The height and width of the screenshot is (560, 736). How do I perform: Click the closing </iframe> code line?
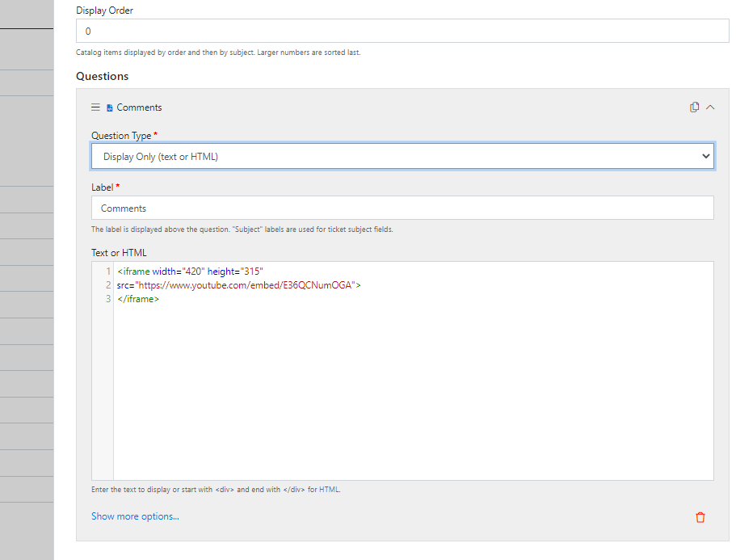(138, 298)
